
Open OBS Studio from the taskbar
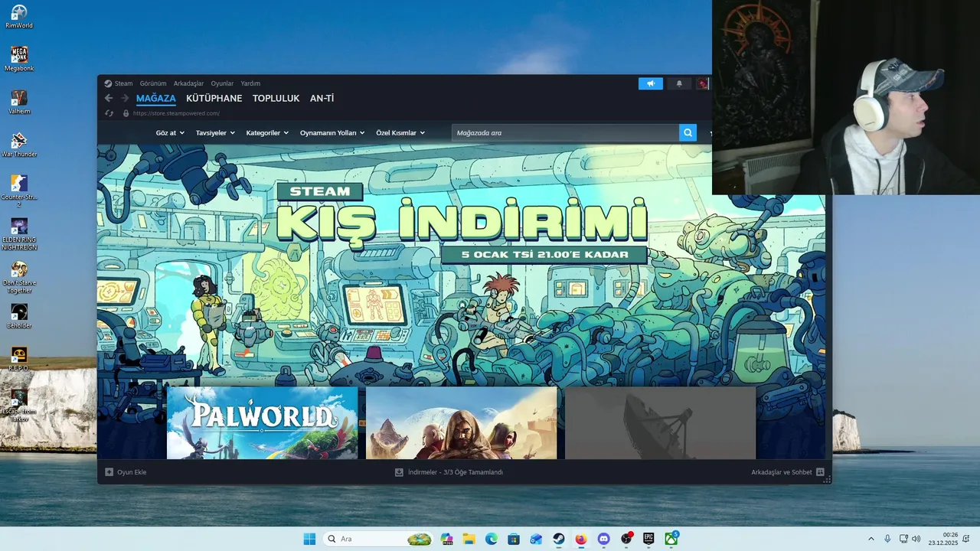[626, 539]
